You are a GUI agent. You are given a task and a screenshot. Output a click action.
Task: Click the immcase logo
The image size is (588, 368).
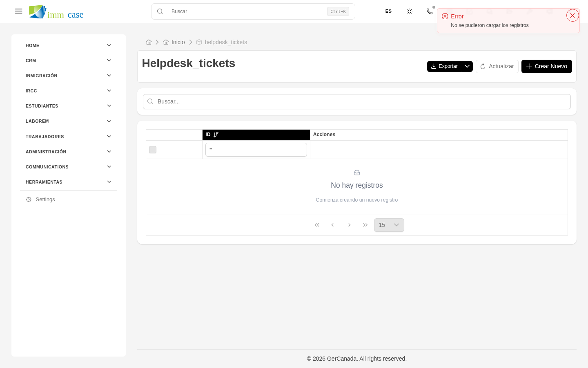point(56,12)
